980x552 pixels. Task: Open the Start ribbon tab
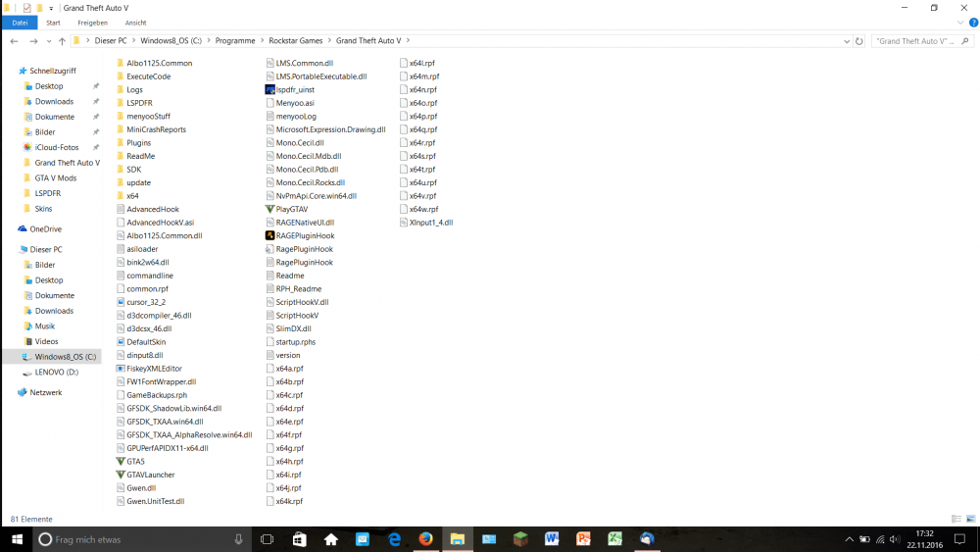tap(53, 23)
